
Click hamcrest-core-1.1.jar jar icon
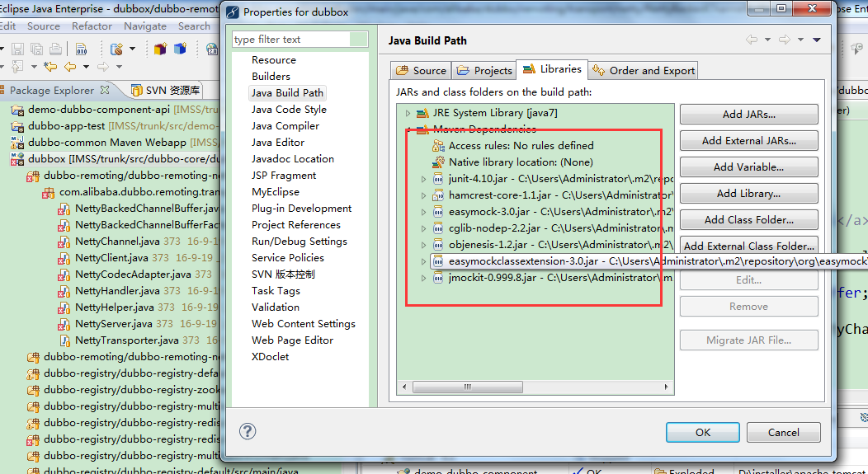click(x=438, y=195)
